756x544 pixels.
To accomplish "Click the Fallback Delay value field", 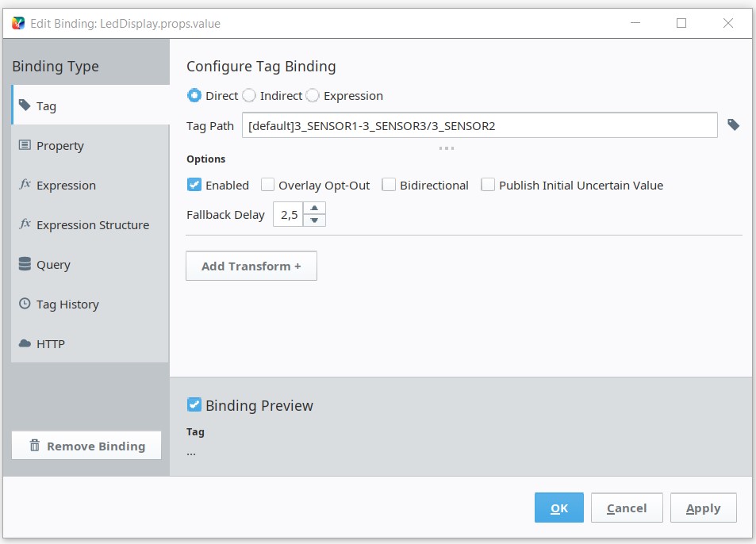I will click(288, 214).
